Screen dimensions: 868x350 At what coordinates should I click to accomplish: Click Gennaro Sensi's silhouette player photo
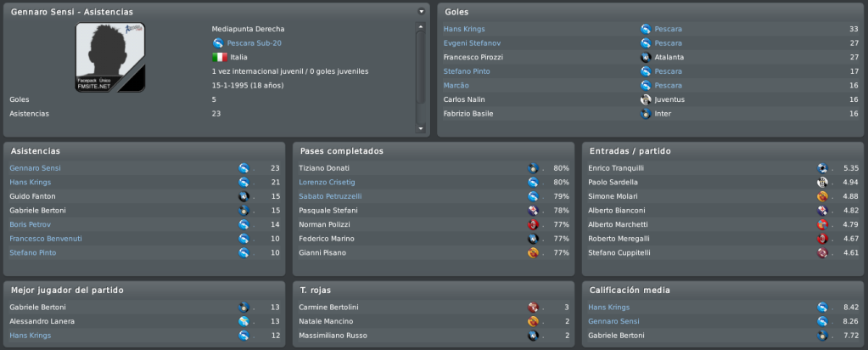[x=110, y=57]
